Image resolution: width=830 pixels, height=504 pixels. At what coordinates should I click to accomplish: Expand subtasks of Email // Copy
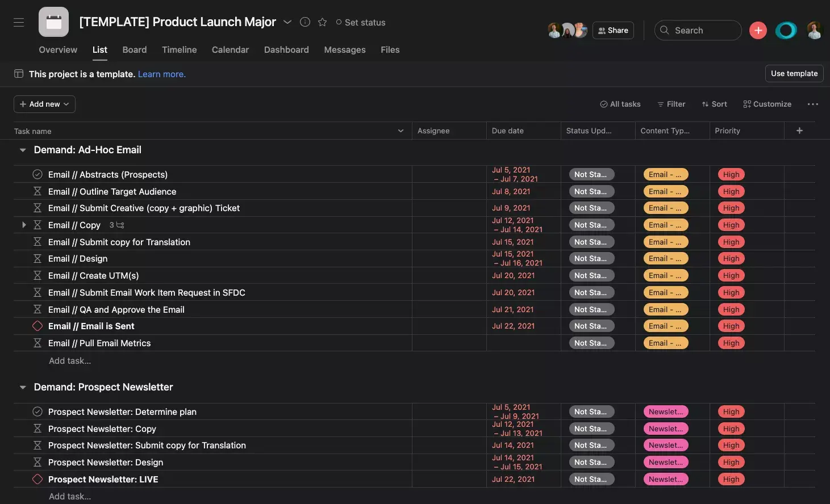pyautogui.click(x=24, y=225)
